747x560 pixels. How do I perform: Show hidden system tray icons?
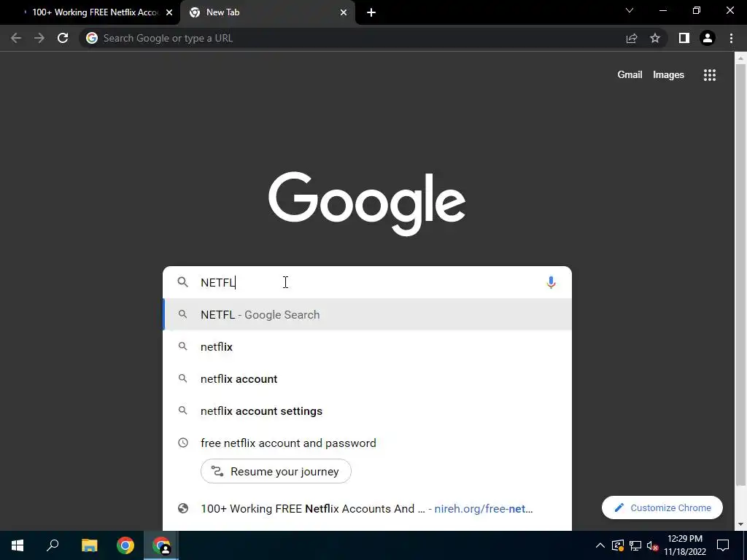600,545
